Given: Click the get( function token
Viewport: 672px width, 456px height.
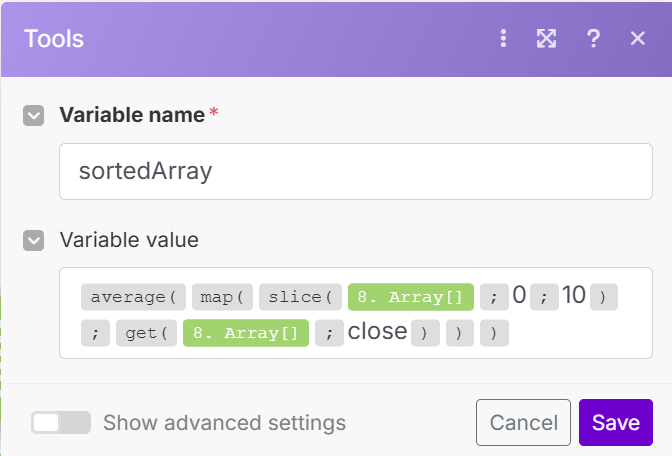Looking at the screenshot, I should (145, 333).
